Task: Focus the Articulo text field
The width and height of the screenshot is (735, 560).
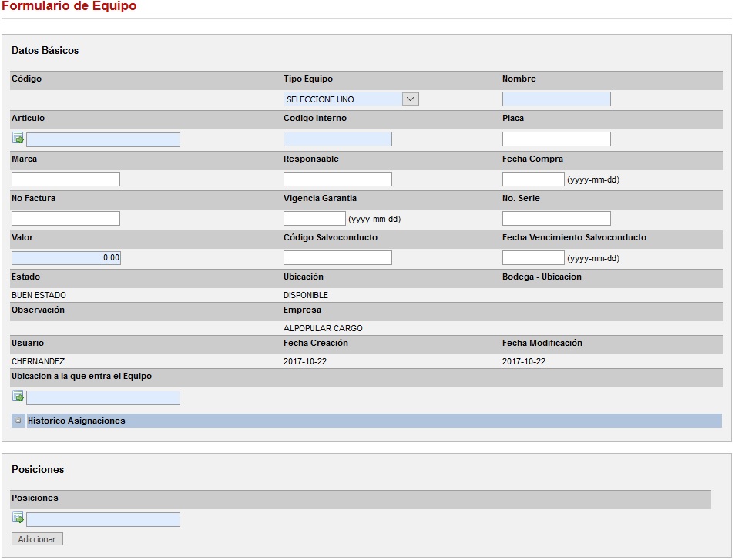Action: coord(103,139)
